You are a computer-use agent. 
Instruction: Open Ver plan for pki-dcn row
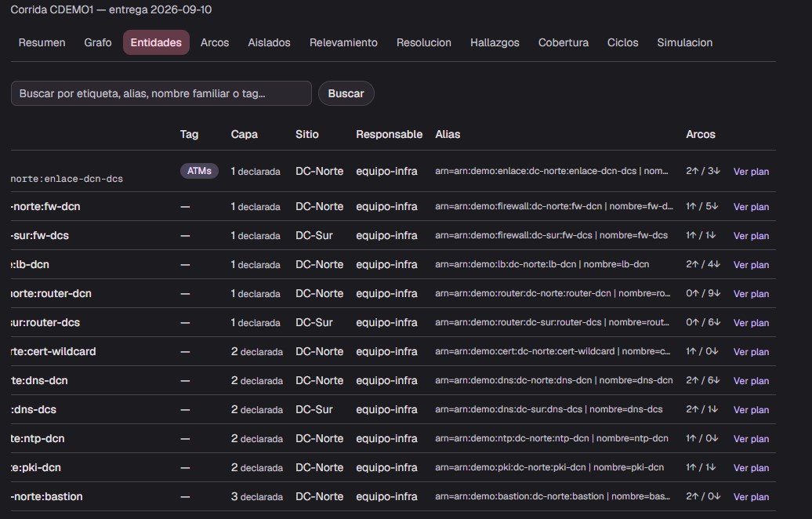[751, 468]
